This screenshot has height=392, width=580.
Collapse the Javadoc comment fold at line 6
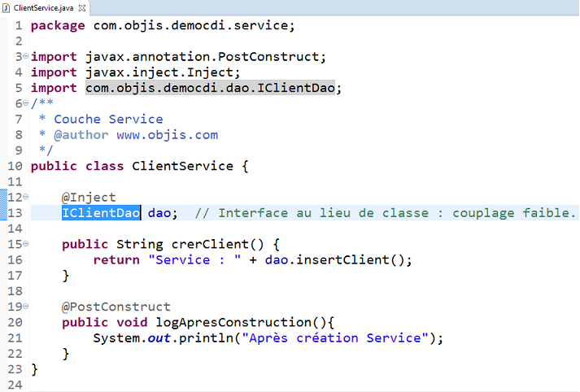(x=25, y=103)
